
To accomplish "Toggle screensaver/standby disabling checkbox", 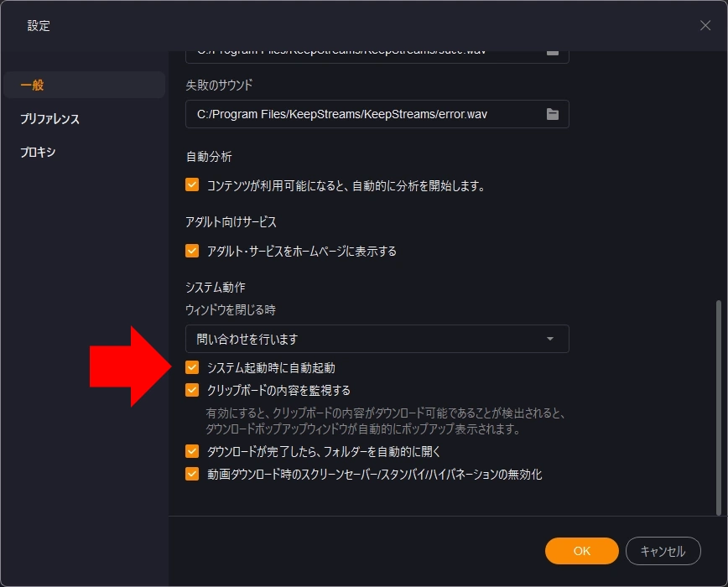I will (x=192, y=474).
